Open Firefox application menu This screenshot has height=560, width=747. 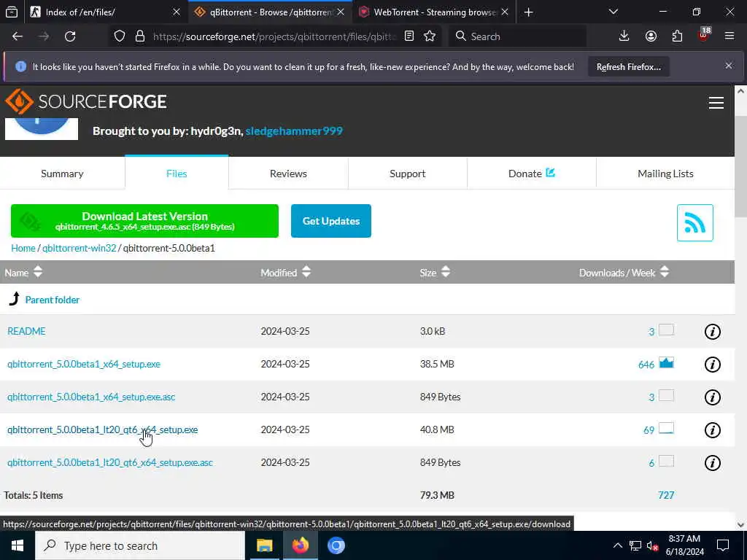pyautogui.click(x=729, y=36)
